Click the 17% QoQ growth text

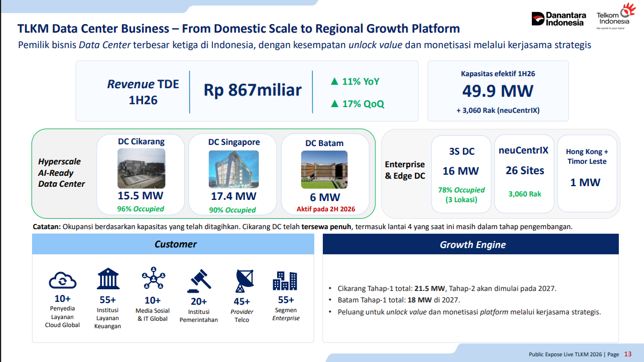pos(363,104)
